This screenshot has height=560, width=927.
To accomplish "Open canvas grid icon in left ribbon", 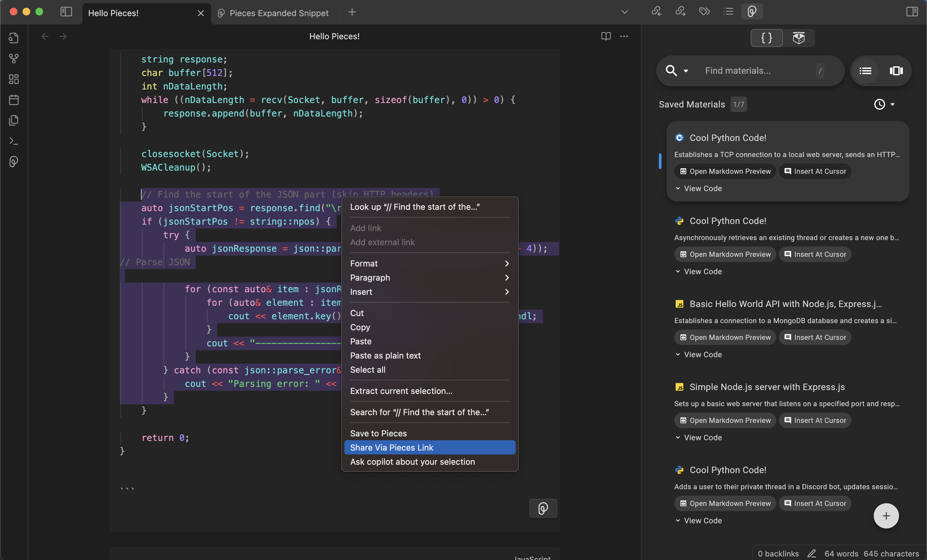I will (14, 79).
